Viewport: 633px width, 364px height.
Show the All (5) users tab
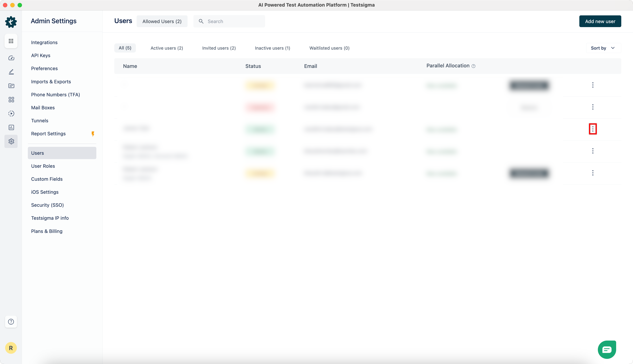tap(125, 48)
